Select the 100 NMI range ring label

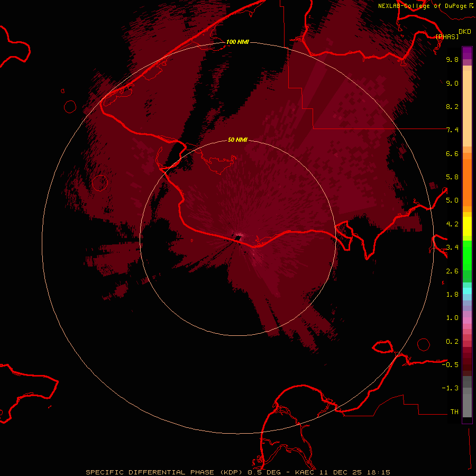coord(237,42)
